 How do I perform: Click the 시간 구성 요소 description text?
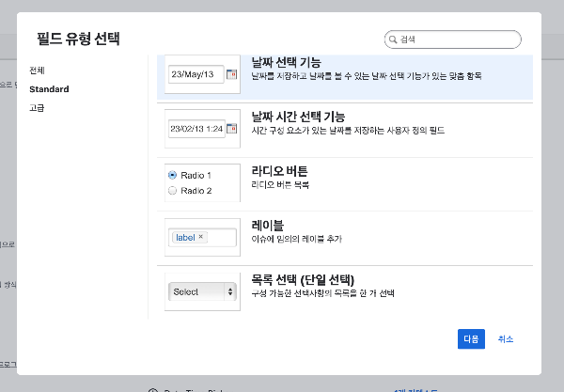(348, 130)
